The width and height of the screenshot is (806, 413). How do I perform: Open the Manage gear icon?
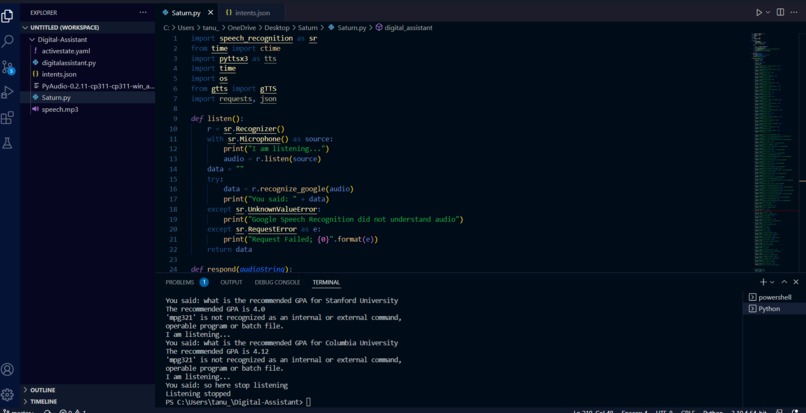(x=7, y=394)
